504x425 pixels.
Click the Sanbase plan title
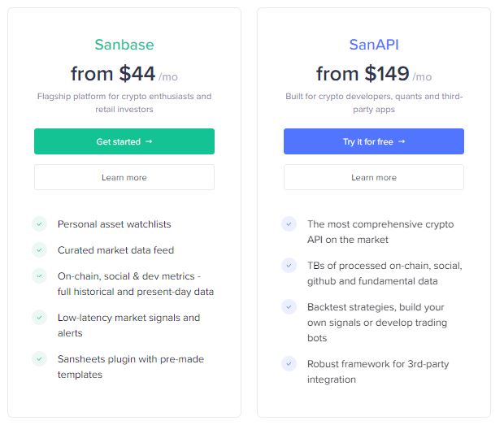[124, 45]
